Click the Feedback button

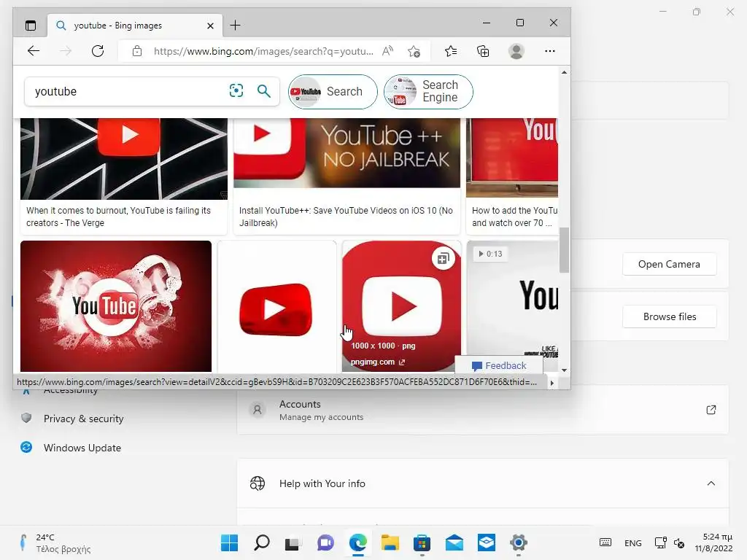(x=499, y=366)
